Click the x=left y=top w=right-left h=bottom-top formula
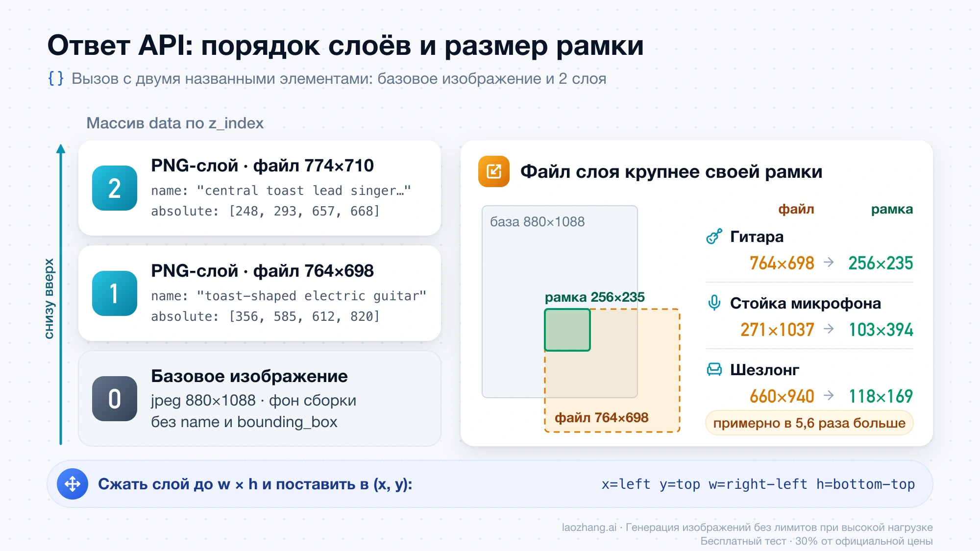The image size is (980, 551). [x=758, y=484]
